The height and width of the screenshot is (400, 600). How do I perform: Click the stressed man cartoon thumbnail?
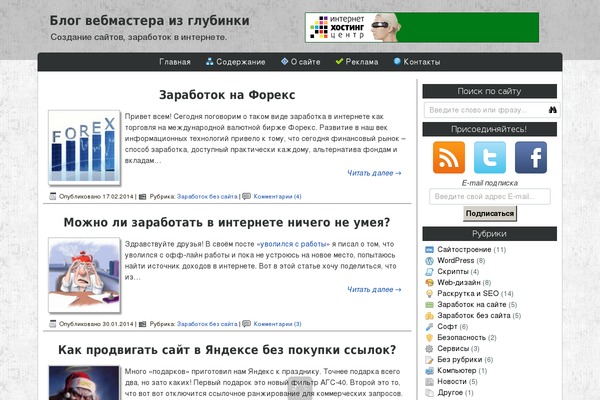(84, 275)
